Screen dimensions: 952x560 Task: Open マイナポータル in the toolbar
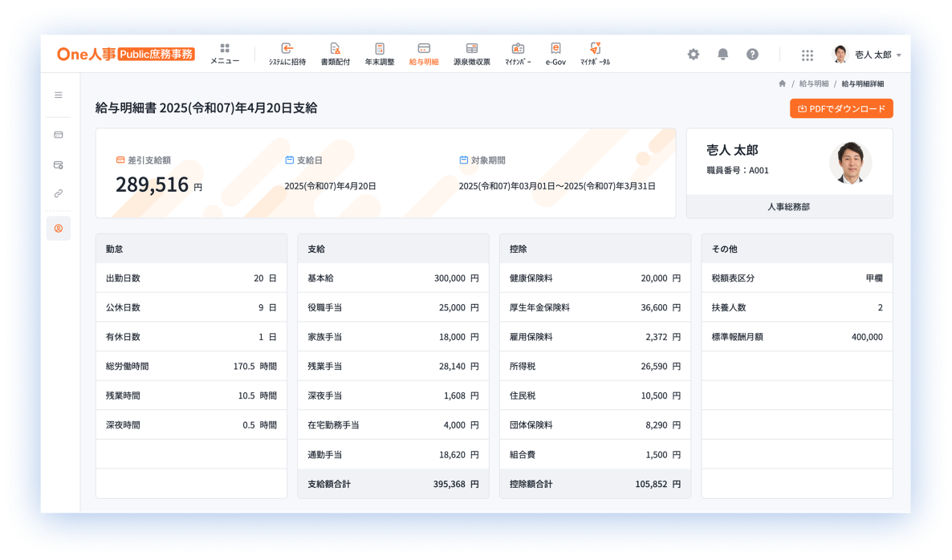[x=595, y=54]
